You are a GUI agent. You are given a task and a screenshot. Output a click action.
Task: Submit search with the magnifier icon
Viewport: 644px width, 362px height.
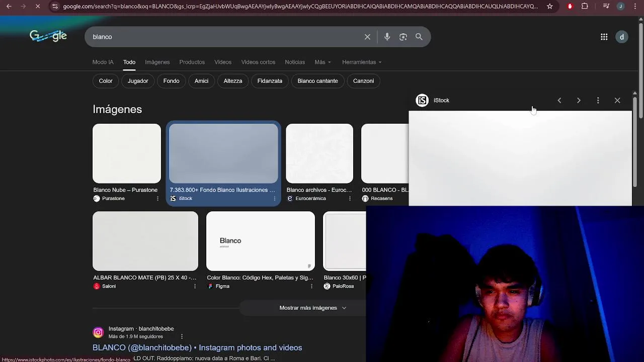pyautogui.click(x=419, y=37)
